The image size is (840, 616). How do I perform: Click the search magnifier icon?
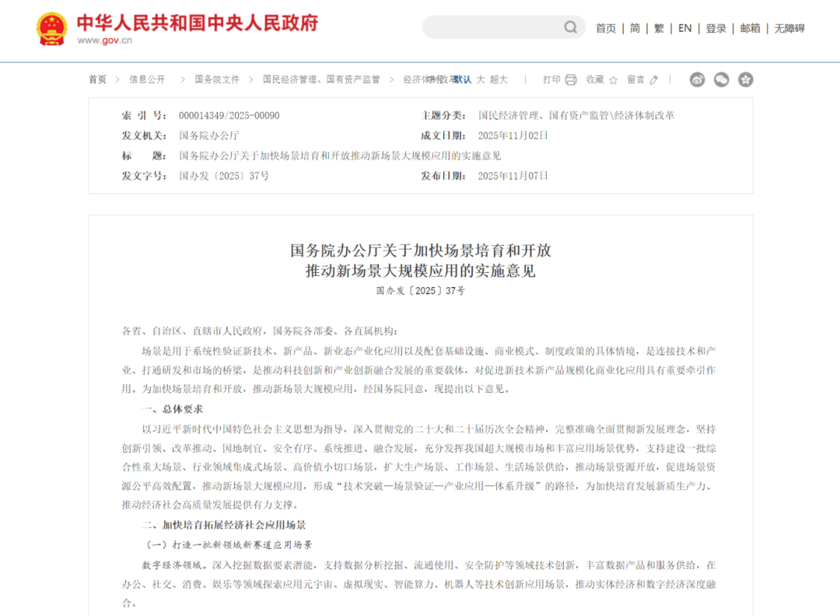(571, 28)
